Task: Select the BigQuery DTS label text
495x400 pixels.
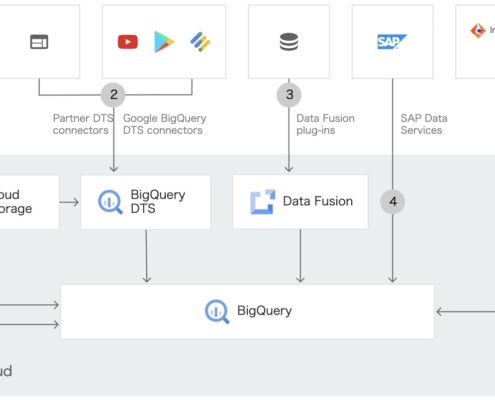Action: [x=158, y=201]
